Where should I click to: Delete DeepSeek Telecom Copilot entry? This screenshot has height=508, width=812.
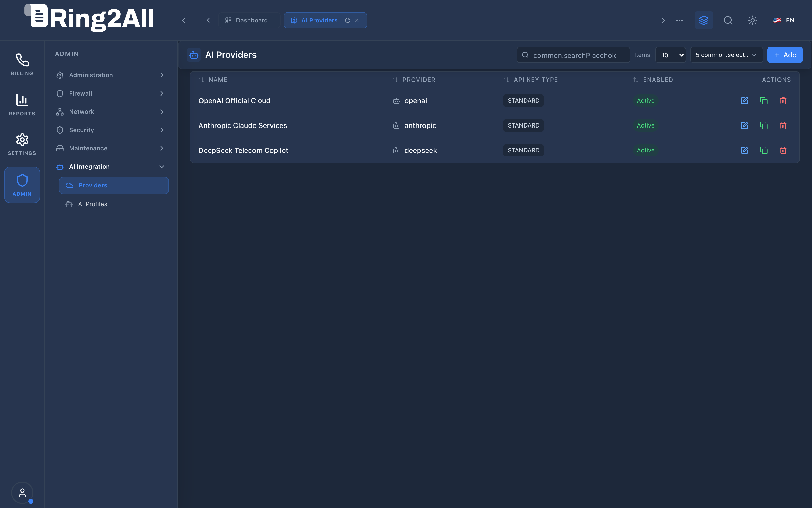tap(783, 150)
